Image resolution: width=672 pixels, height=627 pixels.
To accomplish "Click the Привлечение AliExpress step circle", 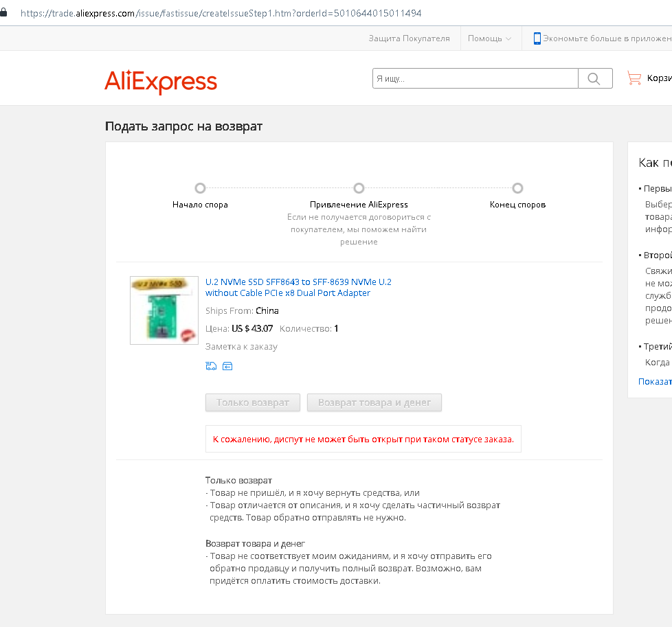I will coord(359,188).
